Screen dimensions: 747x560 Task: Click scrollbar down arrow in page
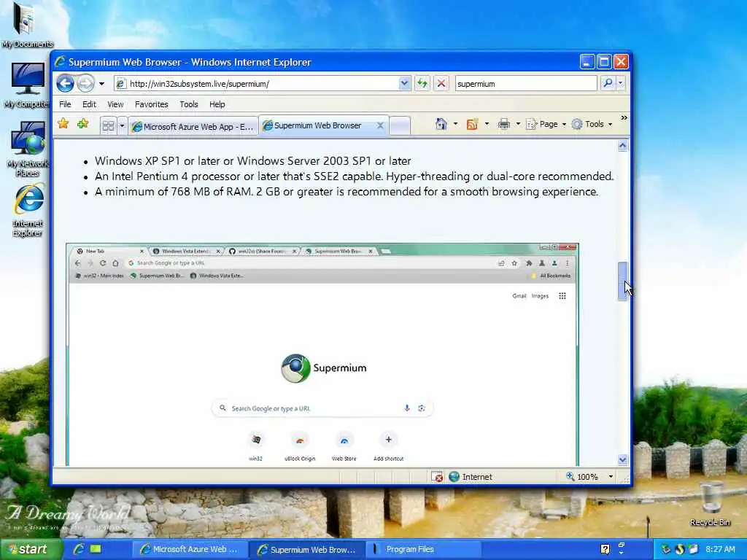[x=622, y=459]
